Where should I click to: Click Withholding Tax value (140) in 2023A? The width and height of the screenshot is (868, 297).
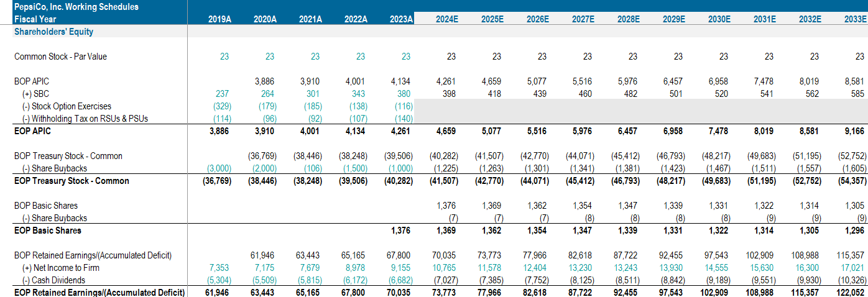click(404, 119)
